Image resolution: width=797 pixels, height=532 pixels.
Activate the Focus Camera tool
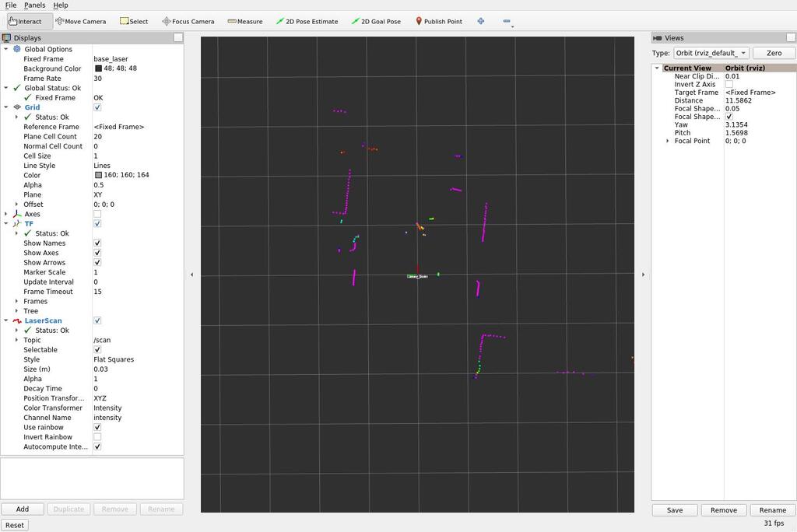pyautogui.click(x=188, y=21)
